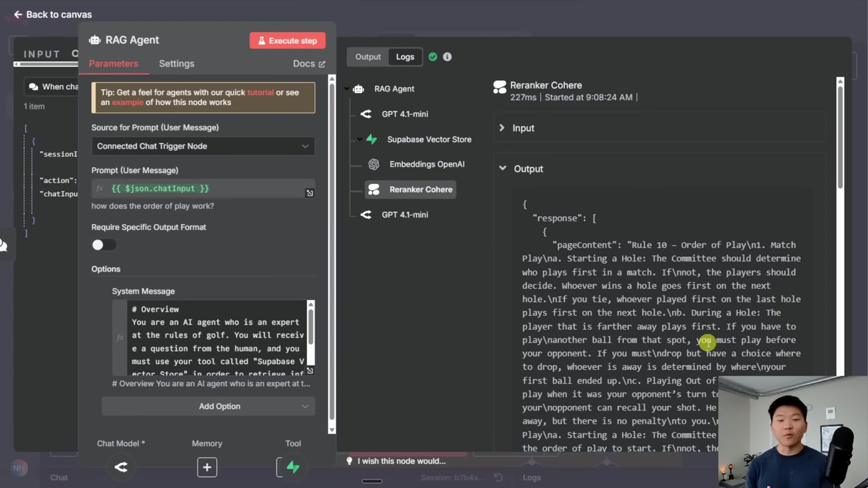The width and height of the screenshot is (868, 488).
Task: Click the I wish this node would feedback
Action: point(402,461)
